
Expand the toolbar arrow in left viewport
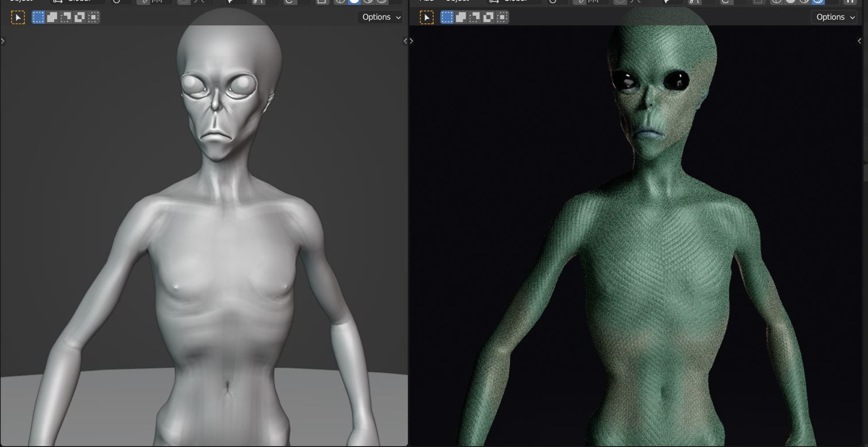click(3, 41)
